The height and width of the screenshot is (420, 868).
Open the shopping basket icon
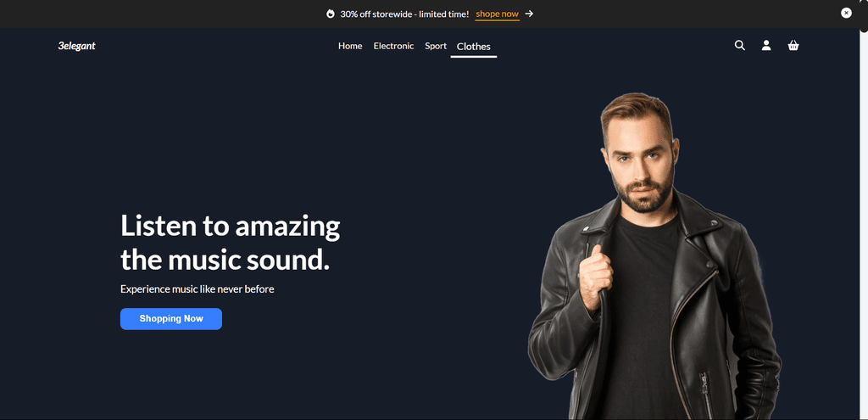click(x=793, y=46)
